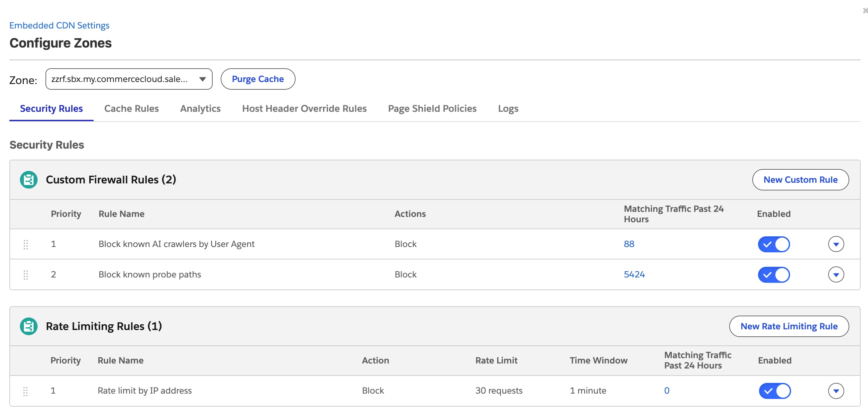Image resolution: width=868 pixels, height=411 pixels.
Task: Create a New Custom Rule
Action: [x=800, y=180]
